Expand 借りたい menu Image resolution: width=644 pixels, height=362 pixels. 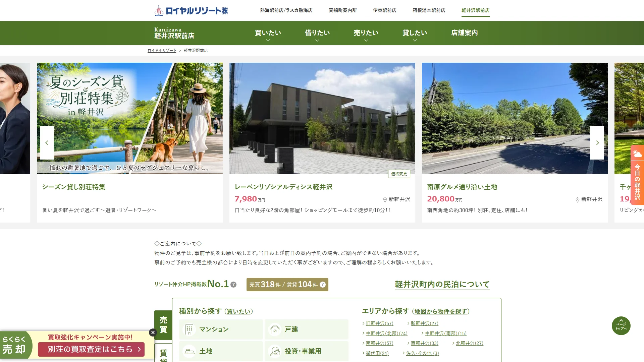317,33
